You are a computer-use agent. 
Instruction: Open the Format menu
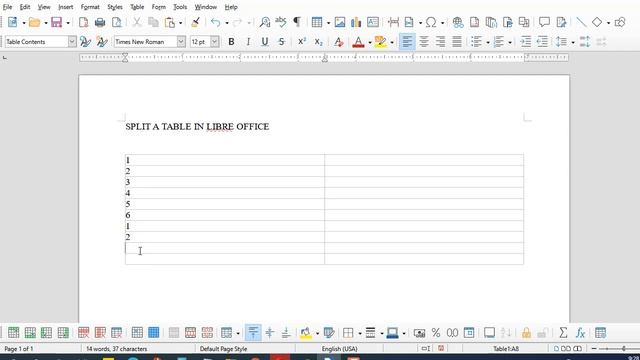(x=90, y=7)
